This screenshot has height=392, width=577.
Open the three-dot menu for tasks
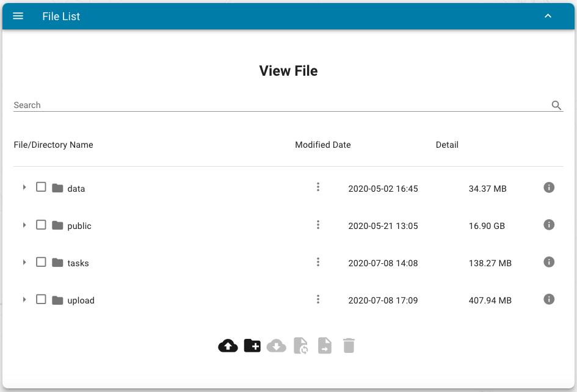coord(318,262)
